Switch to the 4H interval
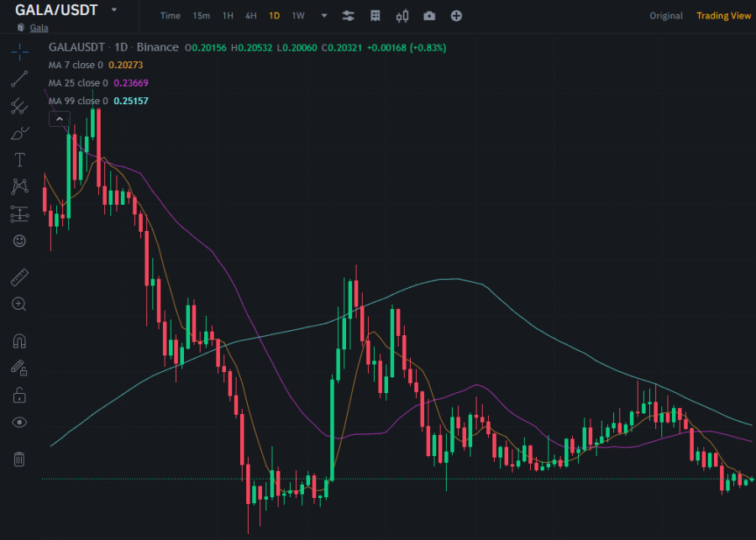756x540 pixels. click(250, 16)
